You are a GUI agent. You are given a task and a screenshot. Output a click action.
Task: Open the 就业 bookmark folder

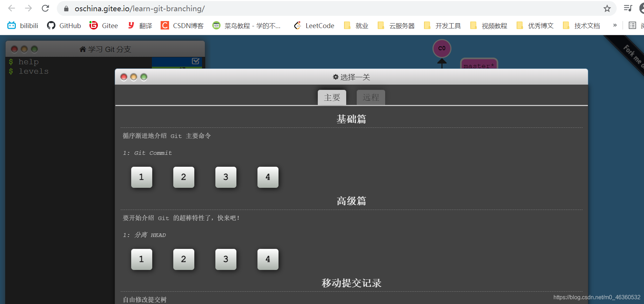coord(356,26)
